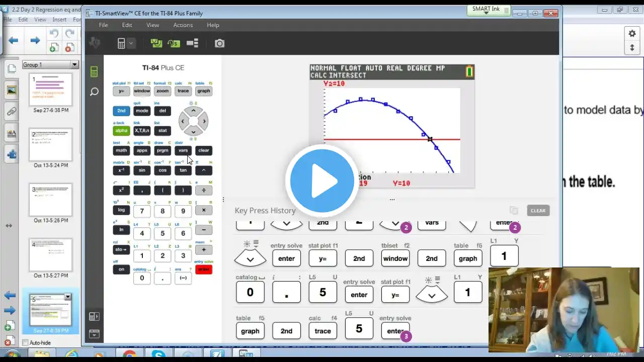Viewport: 644px width, 362px height.
Task: Click the add page icon in the top toolbar
Action: click(x=54, y=48)
